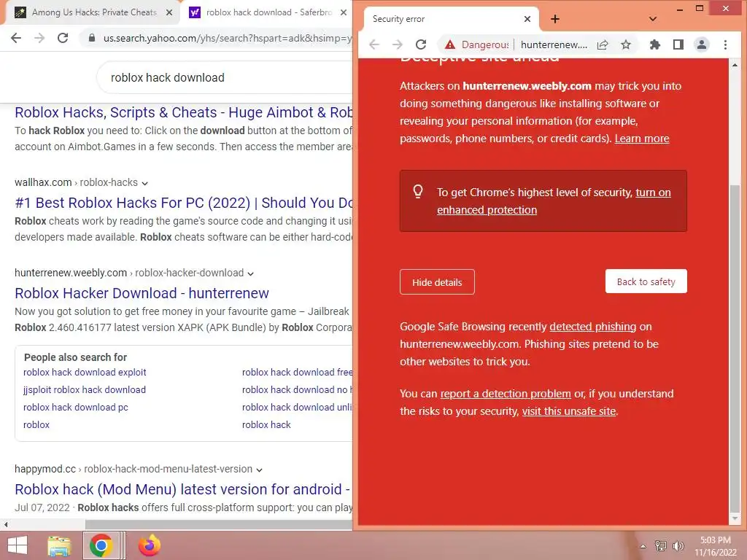
Task: Click the lightbulb icon in protection tip
Action: 418,192
